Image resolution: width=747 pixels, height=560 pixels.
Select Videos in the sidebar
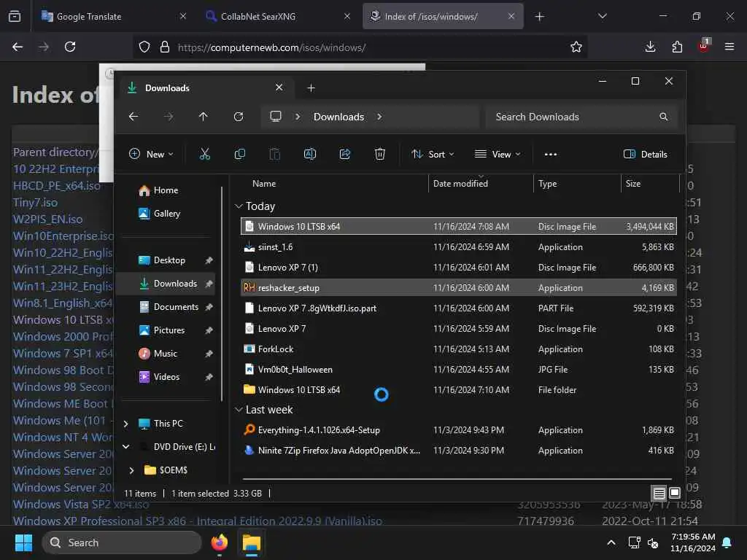click(166, 377)
